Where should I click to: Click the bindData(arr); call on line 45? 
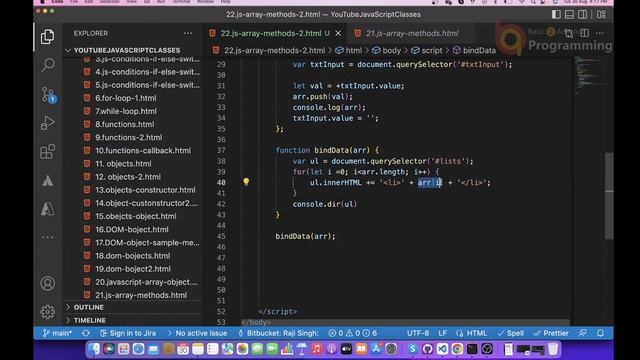(x=305, y=236)
